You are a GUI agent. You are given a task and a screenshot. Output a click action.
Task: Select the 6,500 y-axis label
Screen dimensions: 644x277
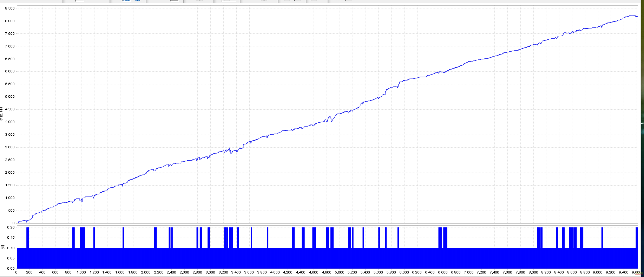click(10, 59)
